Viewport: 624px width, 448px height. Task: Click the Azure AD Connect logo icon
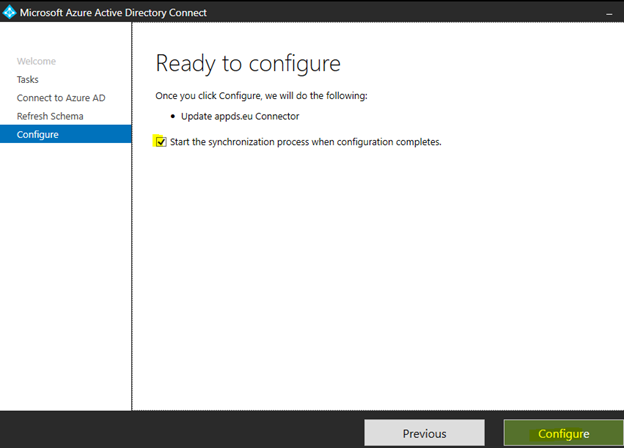point(9,12)
